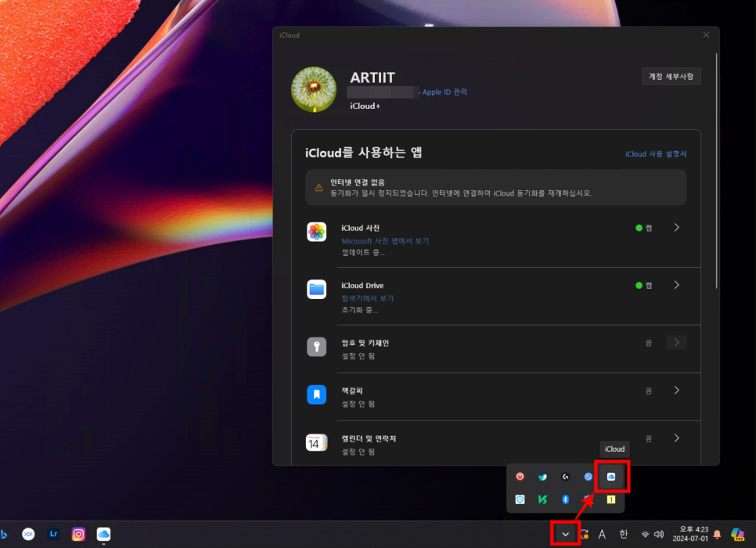Click the iCloud app icon on the taskbar

pyautogui.click(x=103, y=534)
